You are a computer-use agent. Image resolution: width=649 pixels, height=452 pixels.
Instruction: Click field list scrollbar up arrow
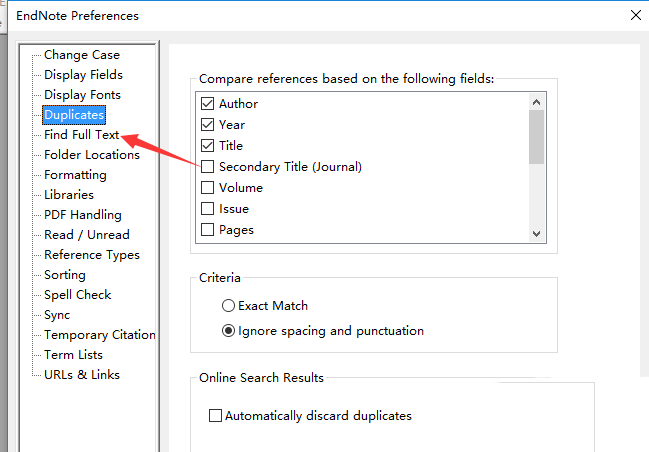[536, 101]
